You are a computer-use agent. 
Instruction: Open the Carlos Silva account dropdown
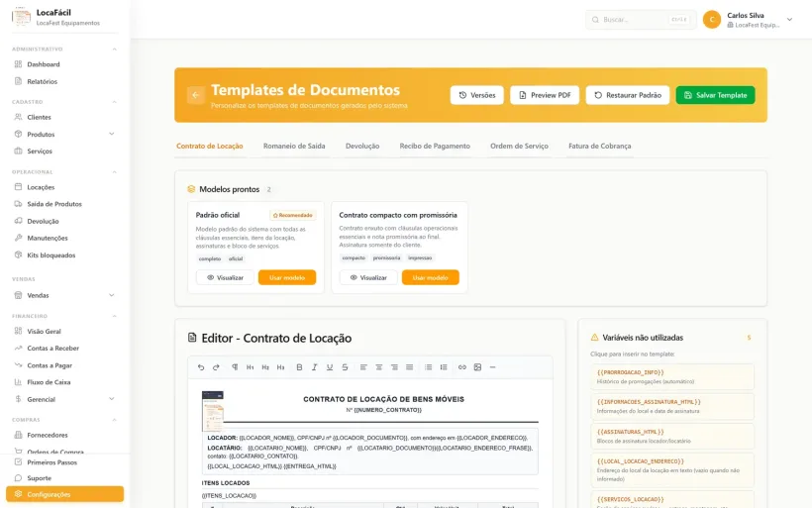click(790, 20)
